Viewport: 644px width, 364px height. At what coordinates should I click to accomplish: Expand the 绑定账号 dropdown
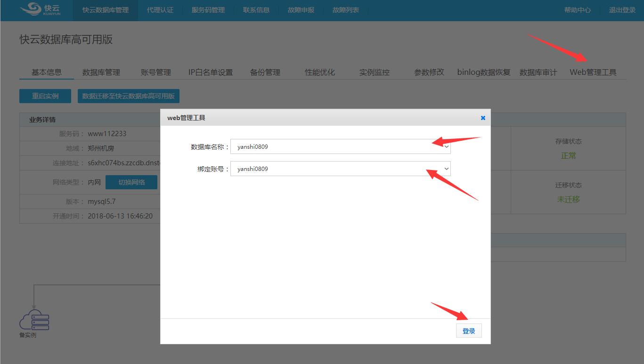(340, 169)
